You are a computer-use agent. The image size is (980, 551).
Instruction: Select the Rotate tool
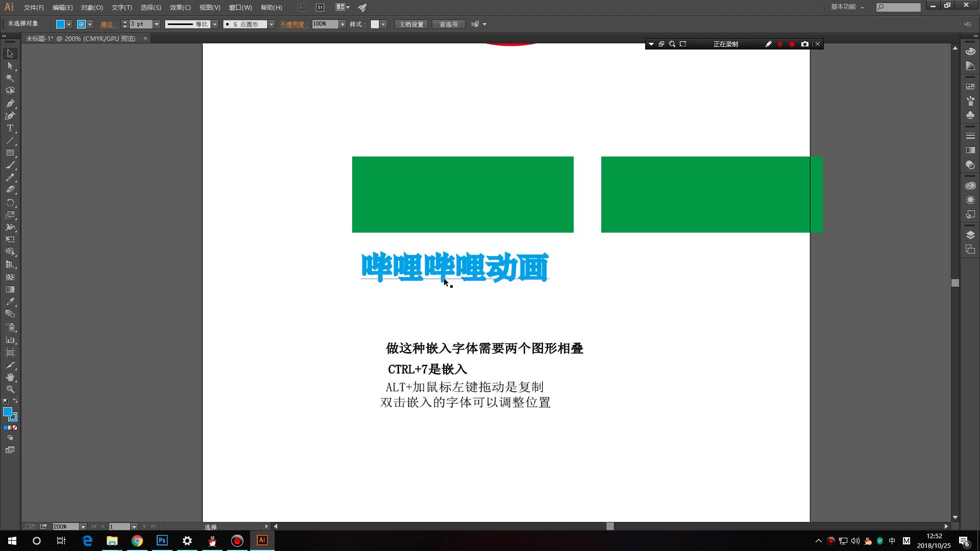tap(10, 203)
